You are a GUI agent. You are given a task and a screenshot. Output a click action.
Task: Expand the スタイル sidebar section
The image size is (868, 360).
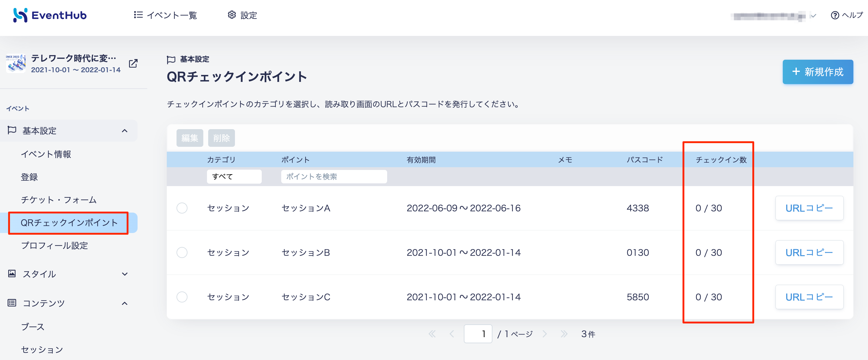(125, 274)
